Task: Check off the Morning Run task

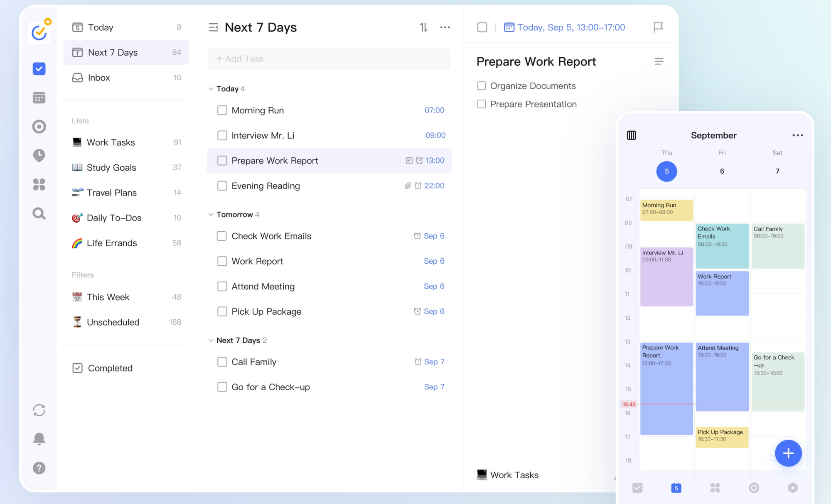Action: coord(222,110)
